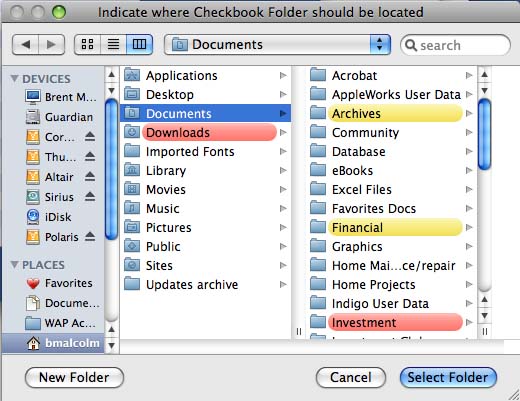Confirm with the Select Folder button
Screen dimensions: 520x401
[x=448, y=378]
